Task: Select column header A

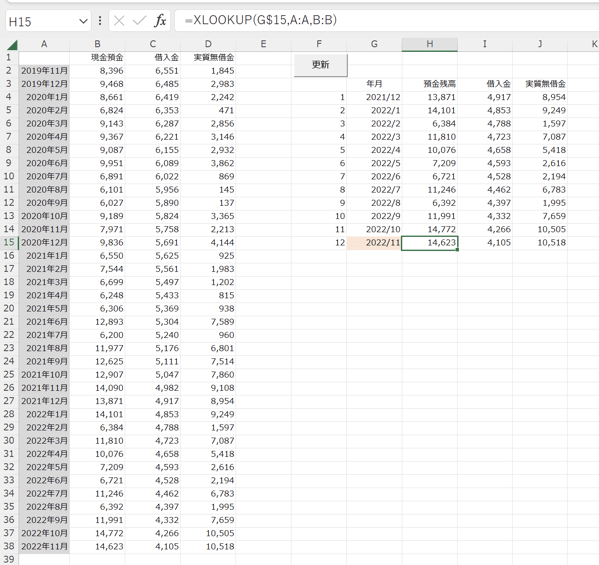Action: [x=44, y=44]
